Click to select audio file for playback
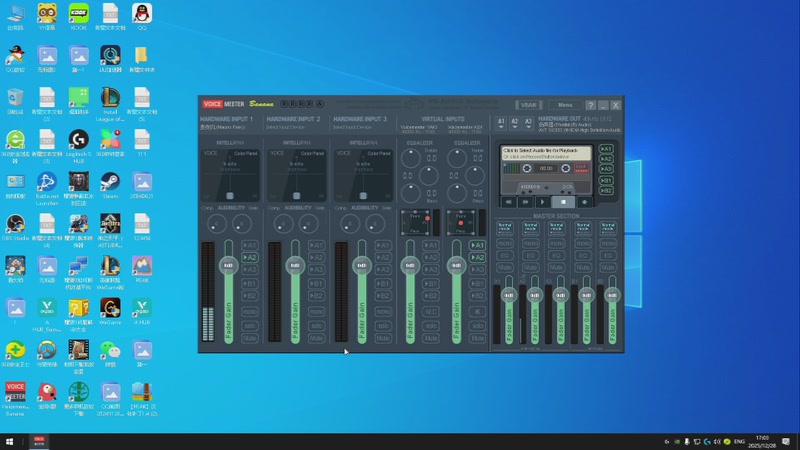The image size is (800, 450). pos(546,153)
